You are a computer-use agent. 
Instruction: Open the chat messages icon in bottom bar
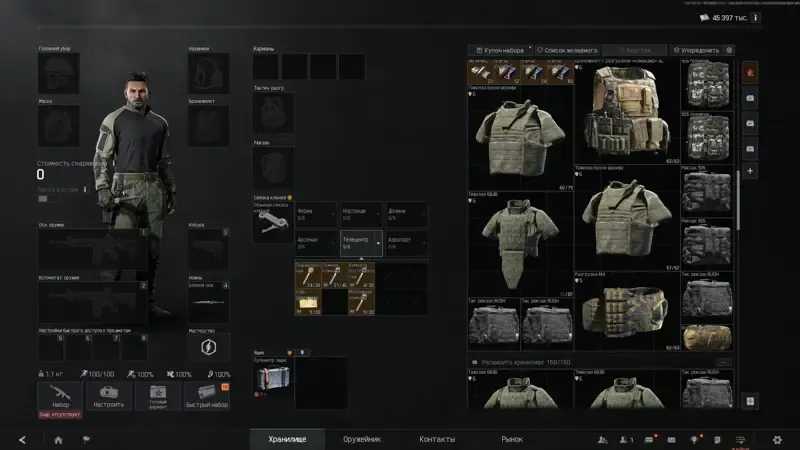(x=648, y=440)
